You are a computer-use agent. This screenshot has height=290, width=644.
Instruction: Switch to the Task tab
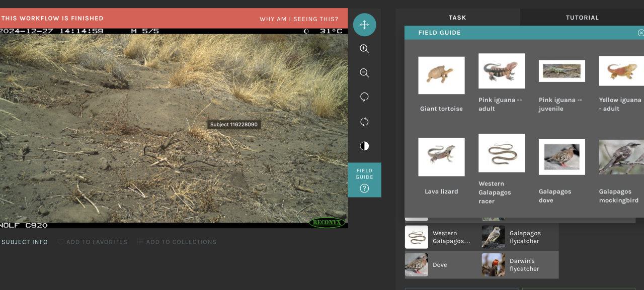457,18
